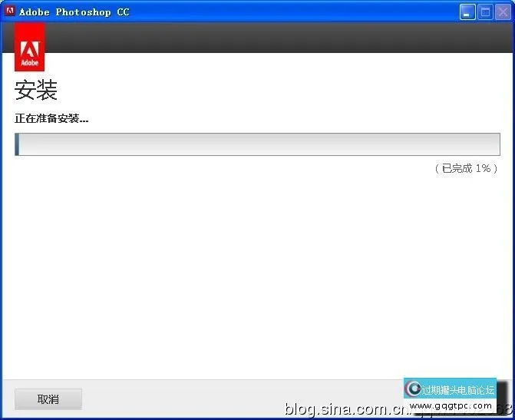This screenshot has width=515, height=420.
Task: Click the red Adobe logo
Action: pos(30,47)
